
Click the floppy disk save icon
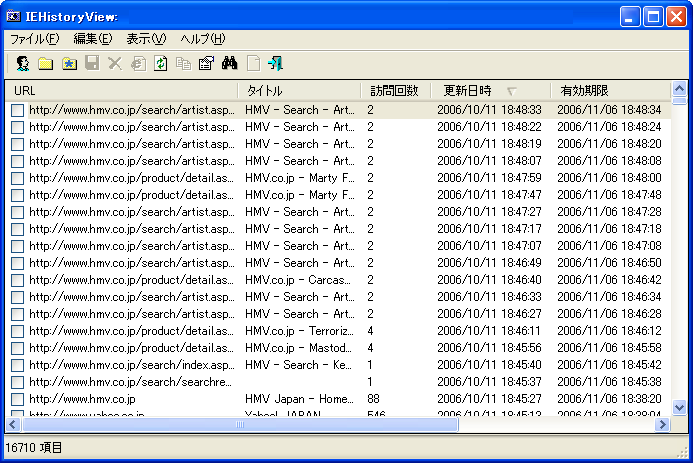tap(92, 63)
